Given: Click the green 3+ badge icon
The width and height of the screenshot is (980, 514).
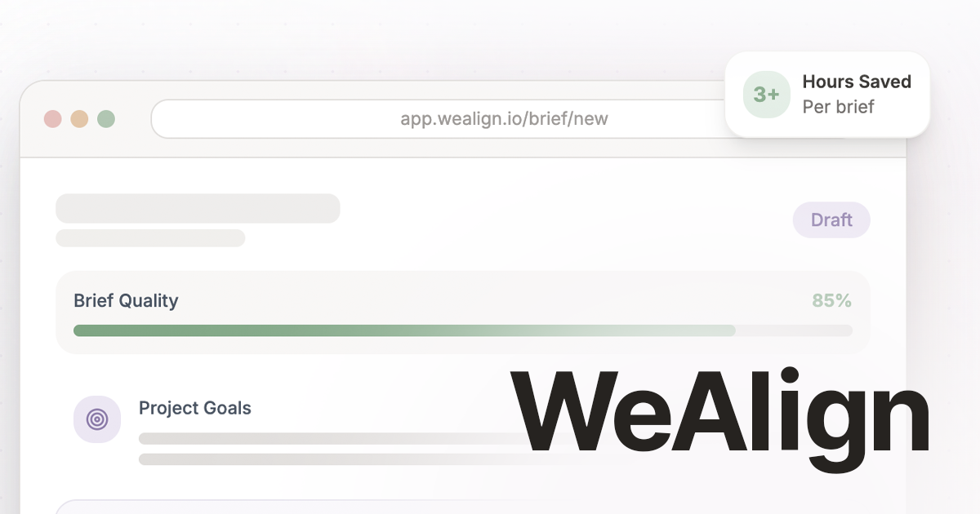Looking at the screenshot, I should (766, 95).
